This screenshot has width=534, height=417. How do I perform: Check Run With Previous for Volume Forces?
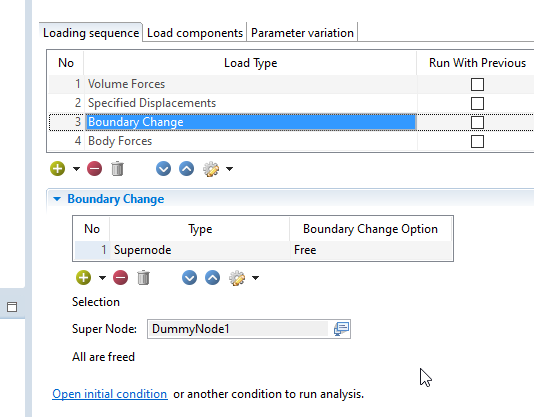pyautogui.click(x=477, y=84)
